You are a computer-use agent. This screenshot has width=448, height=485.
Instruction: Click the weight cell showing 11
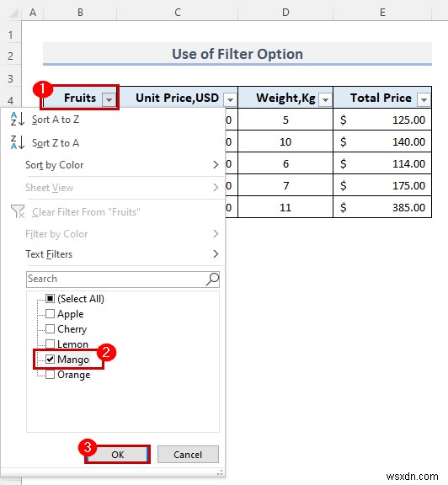point(285,207)
